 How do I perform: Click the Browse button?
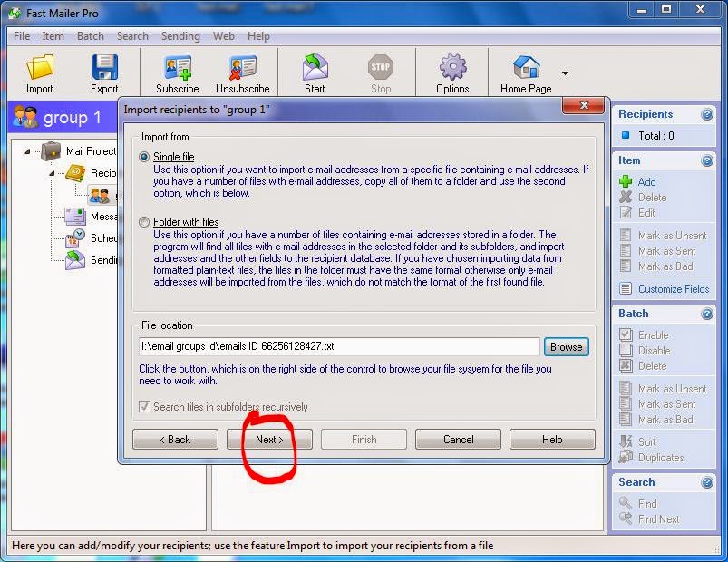567,346
